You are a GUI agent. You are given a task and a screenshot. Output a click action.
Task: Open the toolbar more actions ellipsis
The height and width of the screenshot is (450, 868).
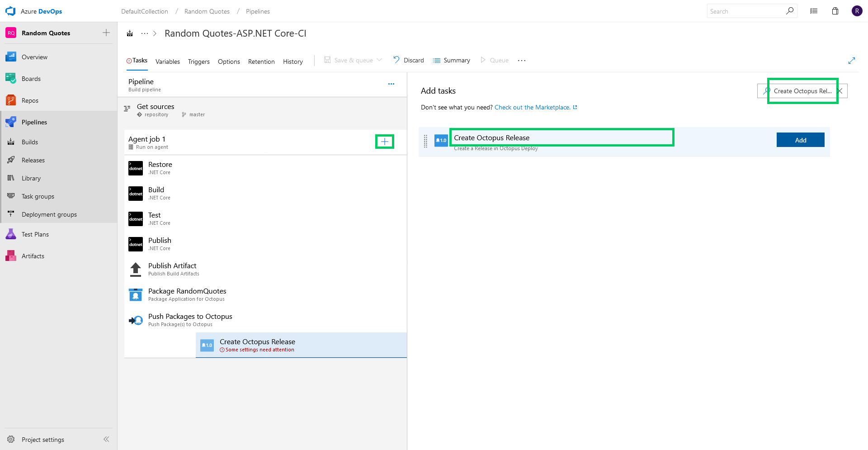(x=522, y=61)
